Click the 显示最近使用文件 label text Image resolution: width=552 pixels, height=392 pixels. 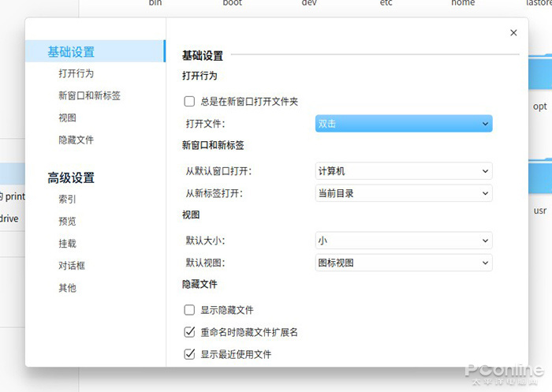(236, 354)
